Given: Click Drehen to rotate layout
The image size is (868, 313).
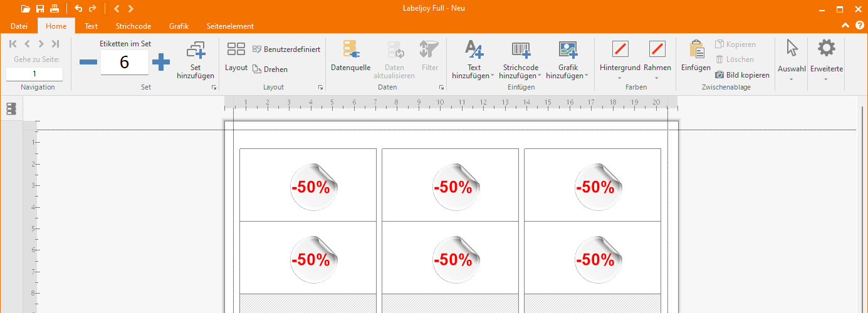Looking at the screenshot, I should 270,69.
